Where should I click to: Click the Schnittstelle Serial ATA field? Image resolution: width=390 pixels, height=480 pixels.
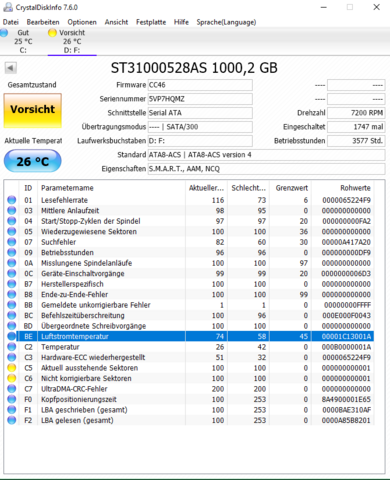tap(200, 113)
